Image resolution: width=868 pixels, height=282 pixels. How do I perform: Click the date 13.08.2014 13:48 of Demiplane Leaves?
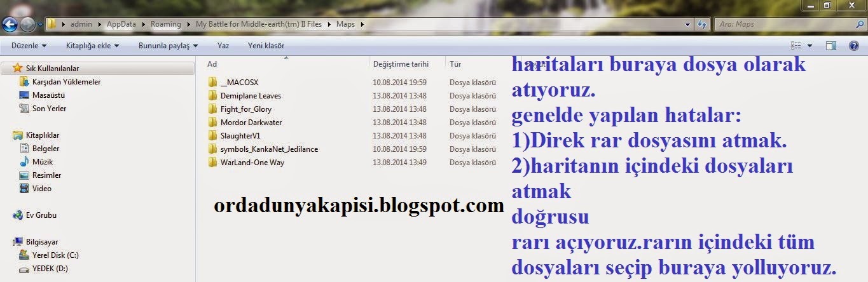399,96
